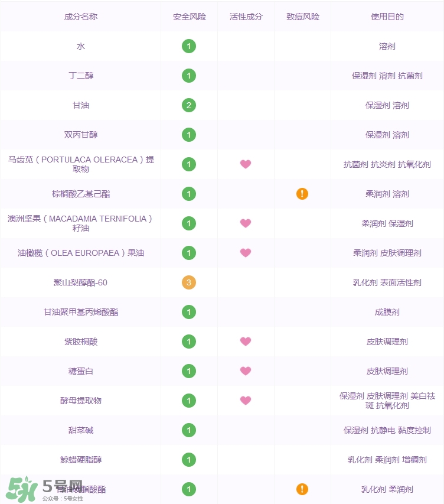Screen dimensions: 444x504
Task: Open the 丁二醇 ingredient name
Action: pos(81,76)
